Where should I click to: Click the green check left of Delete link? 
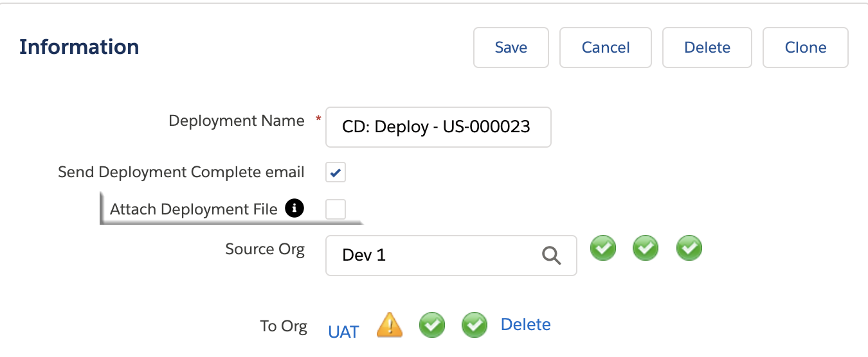(475, 325)
